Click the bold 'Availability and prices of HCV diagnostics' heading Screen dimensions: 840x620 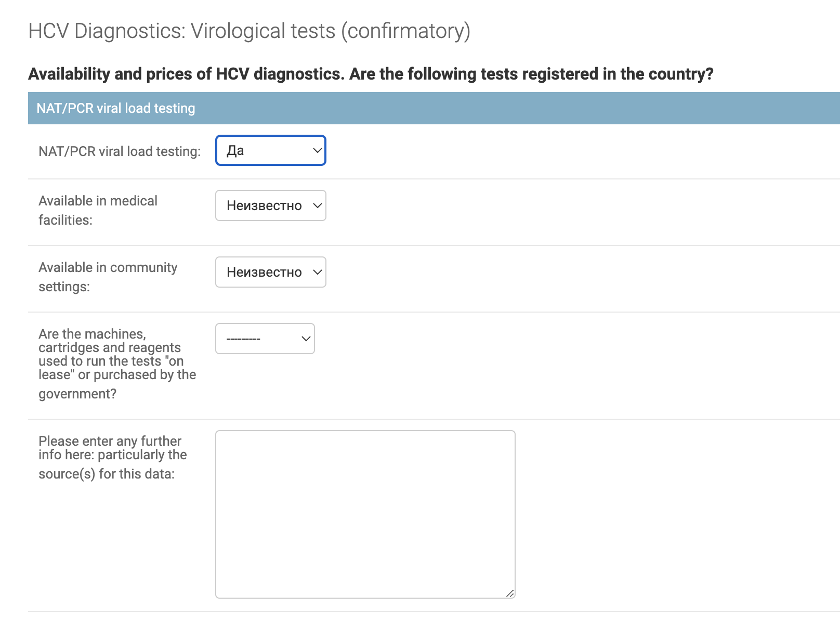point(371,74)
